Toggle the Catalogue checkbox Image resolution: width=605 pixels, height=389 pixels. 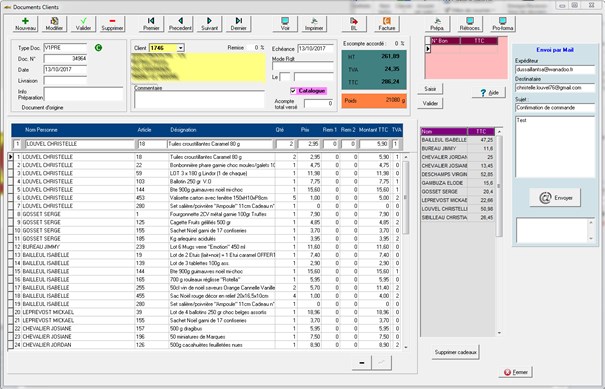(x=293, y=91)
